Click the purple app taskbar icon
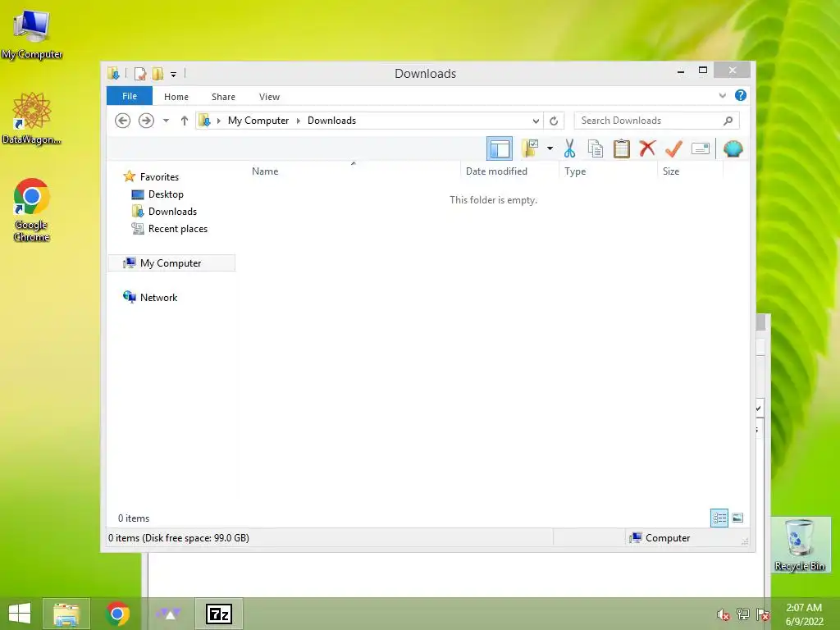840x630 pixels. (x=168, y=614)
